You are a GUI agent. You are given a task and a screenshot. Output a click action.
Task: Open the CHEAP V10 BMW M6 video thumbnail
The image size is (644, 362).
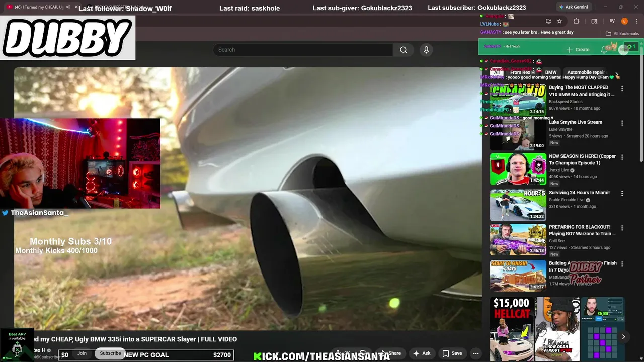518,100
